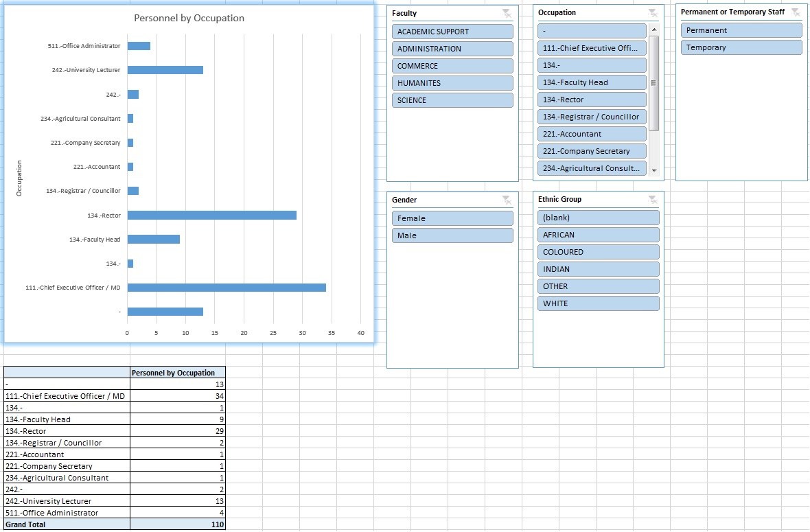Clear the Ethnic Group slicer filter
This screenshot has height=532, width=810.
pyautogui.click(x=653, y=200)
